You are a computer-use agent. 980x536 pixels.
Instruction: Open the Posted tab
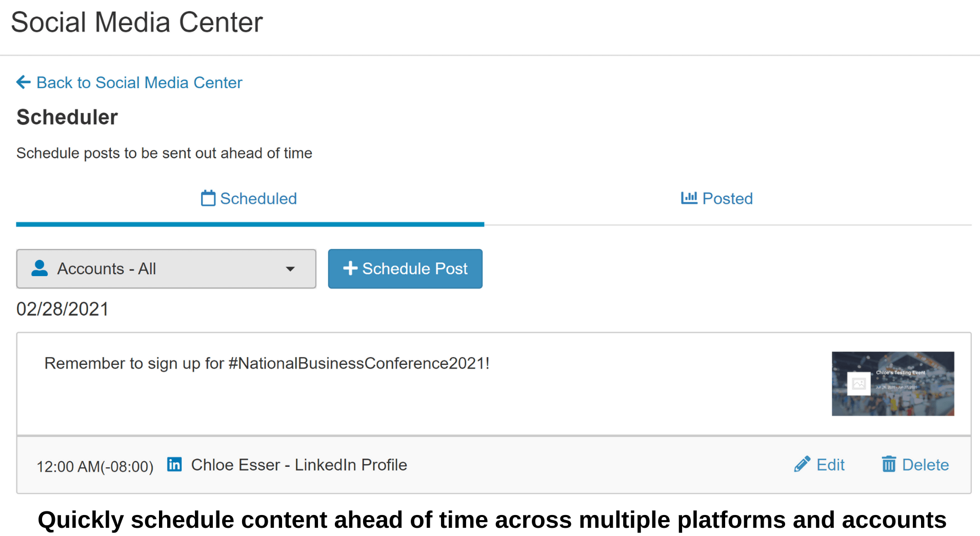(x=716, y=199)
